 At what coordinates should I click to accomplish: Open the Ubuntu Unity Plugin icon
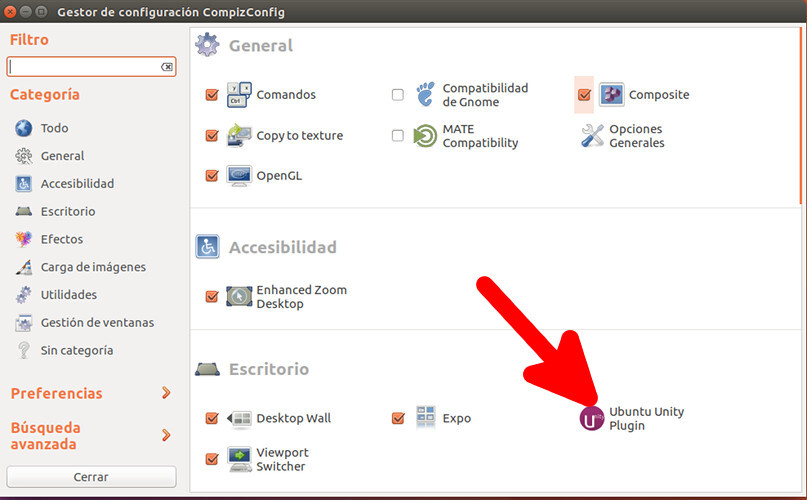coord(591,418)
